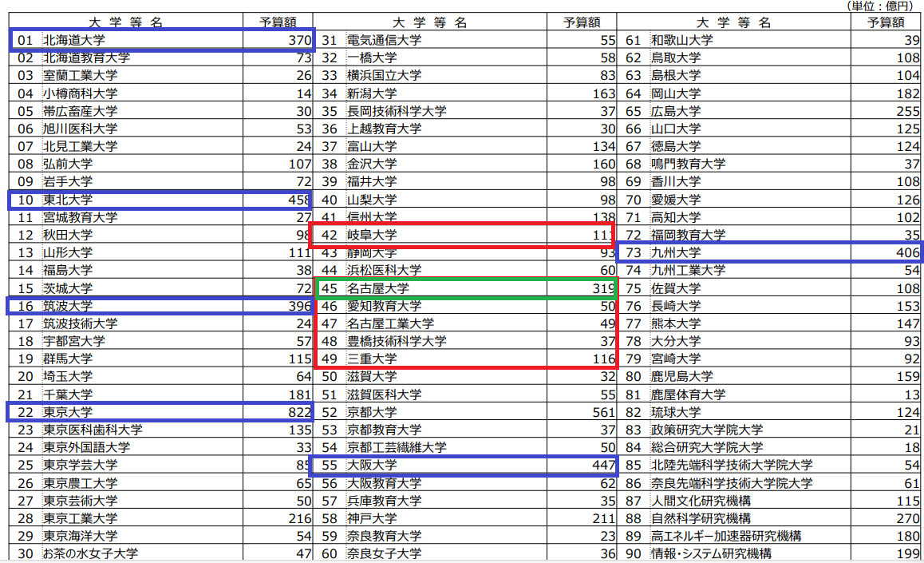Click the 奈良女子大学 cell
The image size is (924, 563).
pyautogui.click(x=385, y=553)
